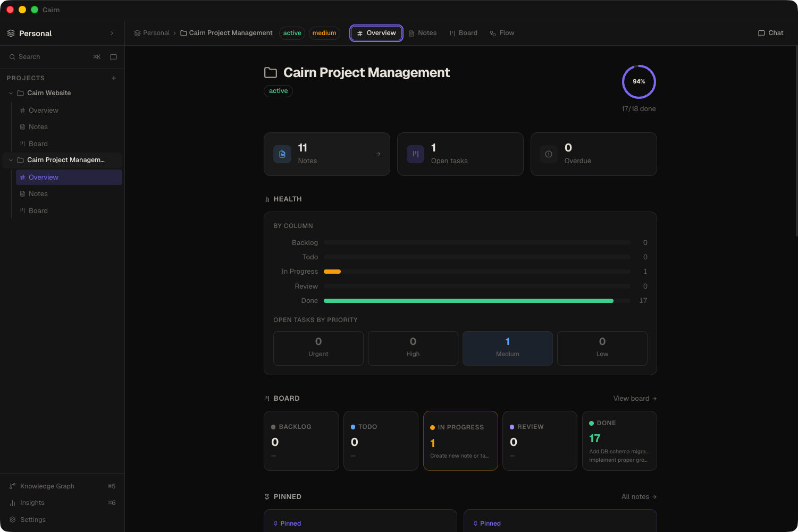
Task: Select the Low priority card
Action: (x=602, y=349)
